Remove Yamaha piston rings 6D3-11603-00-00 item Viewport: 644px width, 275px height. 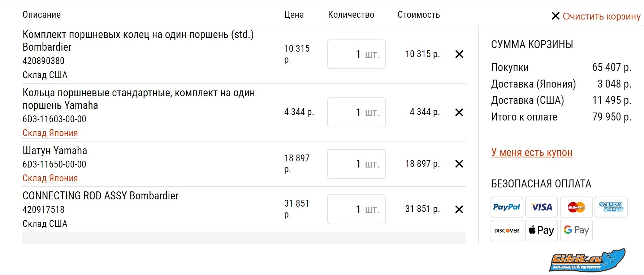(459, 113)
